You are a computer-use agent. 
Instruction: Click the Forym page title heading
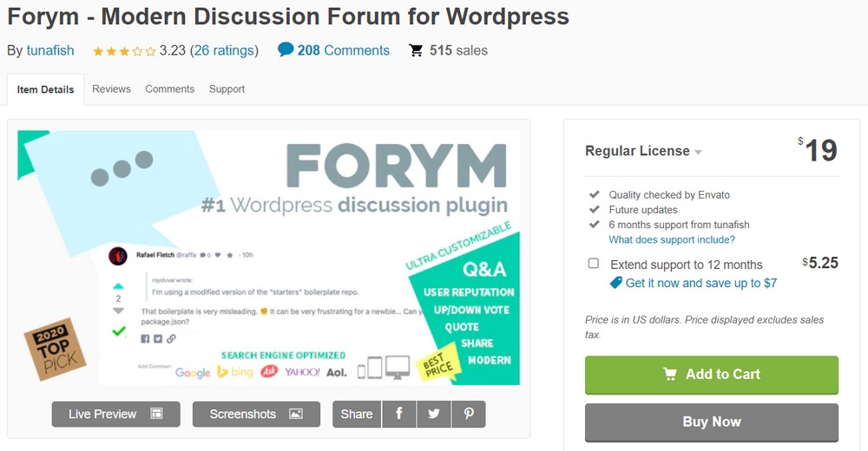[288, 16]
